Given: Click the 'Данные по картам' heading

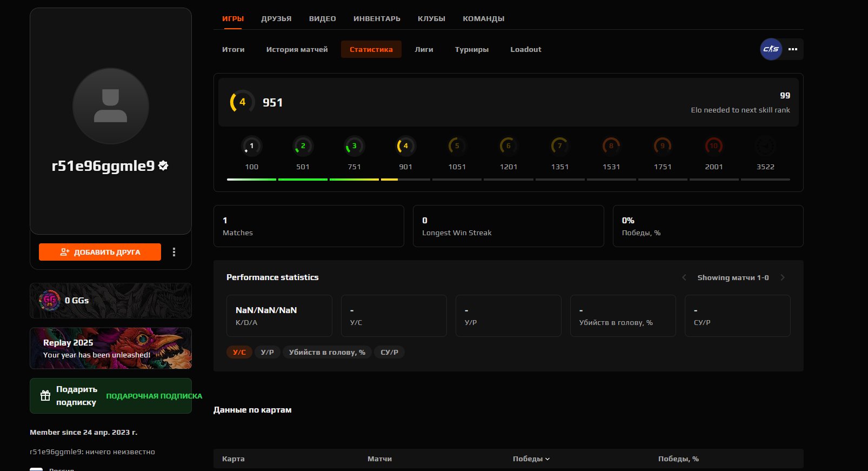Looking at the screenshot, I should tap(252, 410).
